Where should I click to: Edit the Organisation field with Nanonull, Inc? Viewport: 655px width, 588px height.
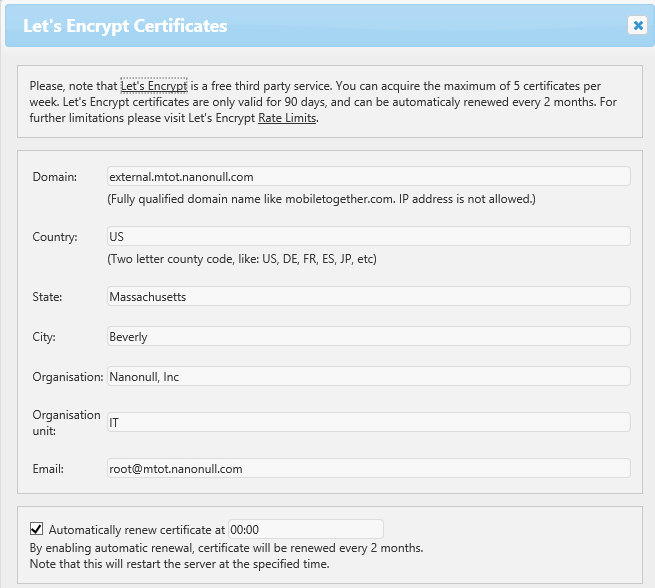point(369,377)
